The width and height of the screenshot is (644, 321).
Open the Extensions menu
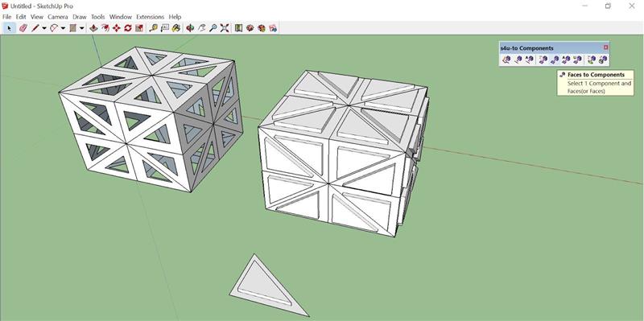pyautogui.click(x=151, y=17)
